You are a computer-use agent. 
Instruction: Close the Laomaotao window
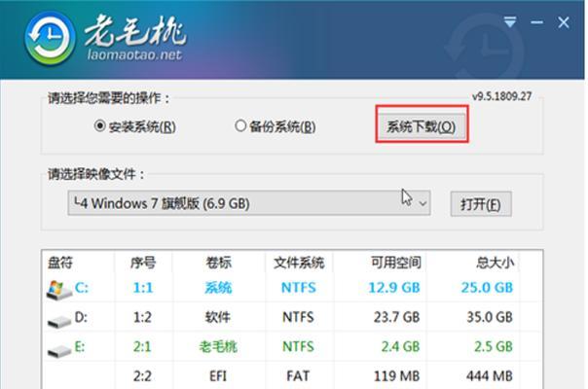tap(564, 22)
